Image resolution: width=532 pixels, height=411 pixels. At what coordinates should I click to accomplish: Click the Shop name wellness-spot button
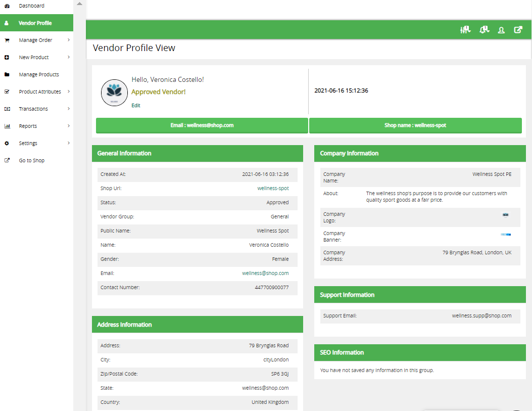(x=415, y=125)
